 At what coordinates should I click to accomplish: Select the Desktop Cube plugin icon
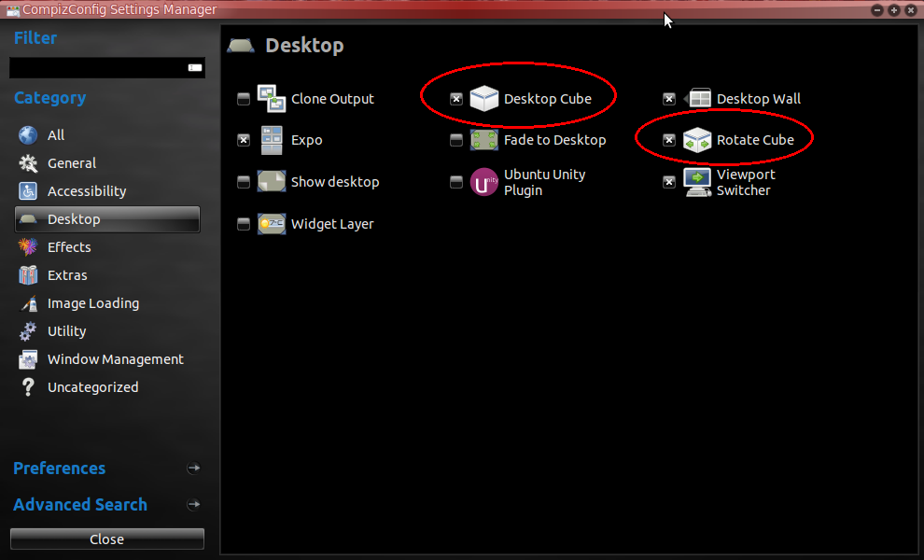(x=484, y=98)
